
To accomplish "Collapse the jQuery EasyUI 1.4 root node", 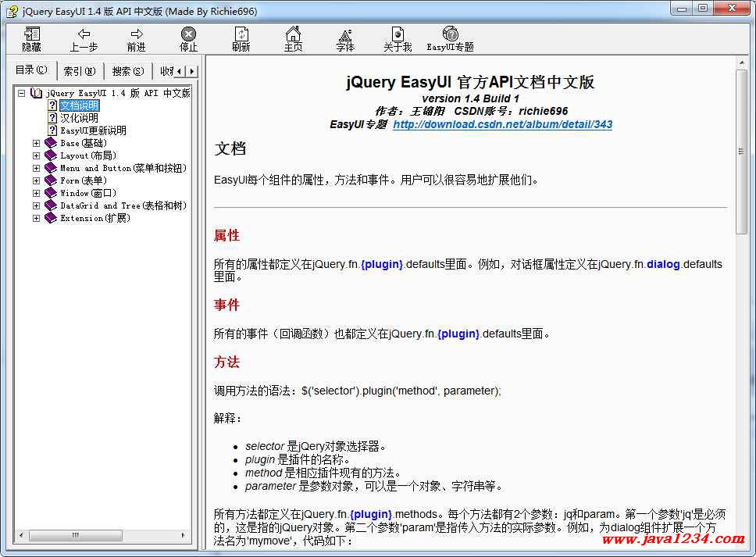I will (21, 93).
